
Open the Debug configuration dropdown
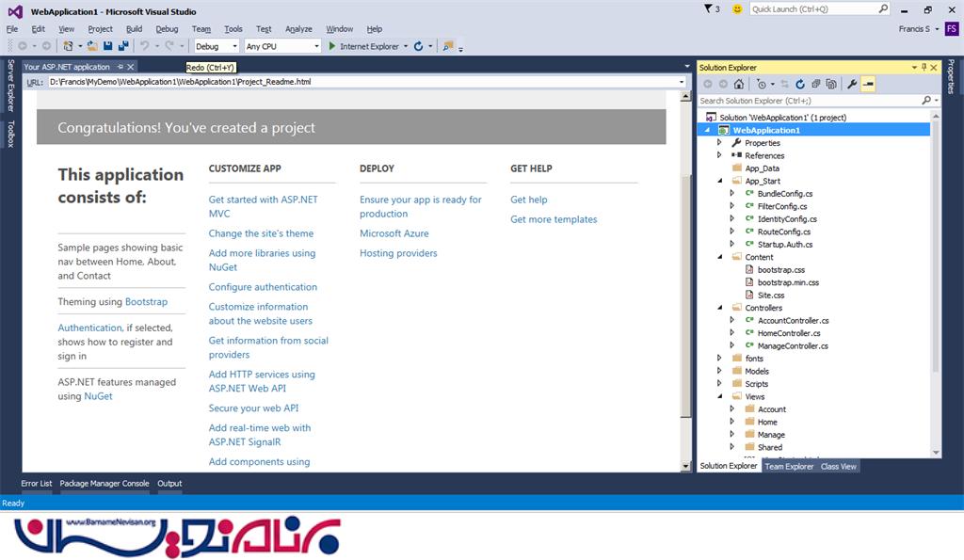click(x=217, y=46)
